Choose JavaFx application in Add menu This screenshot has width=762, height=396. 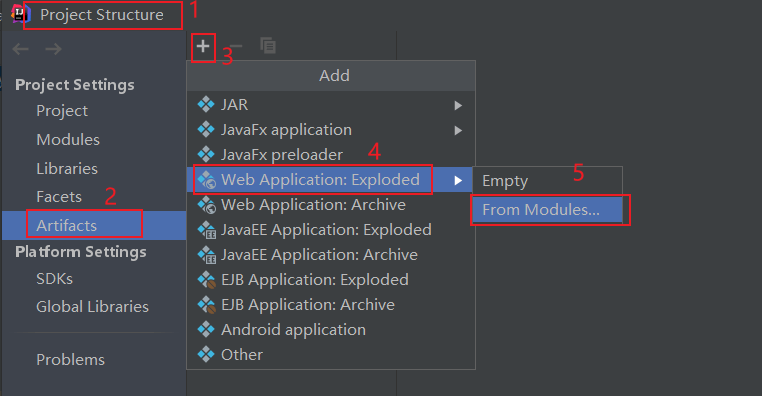coord(330,130)
